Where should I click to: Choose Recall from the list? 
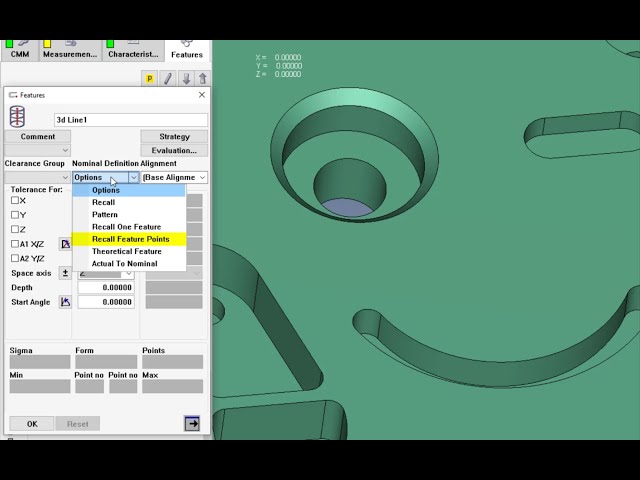(129, 202)
